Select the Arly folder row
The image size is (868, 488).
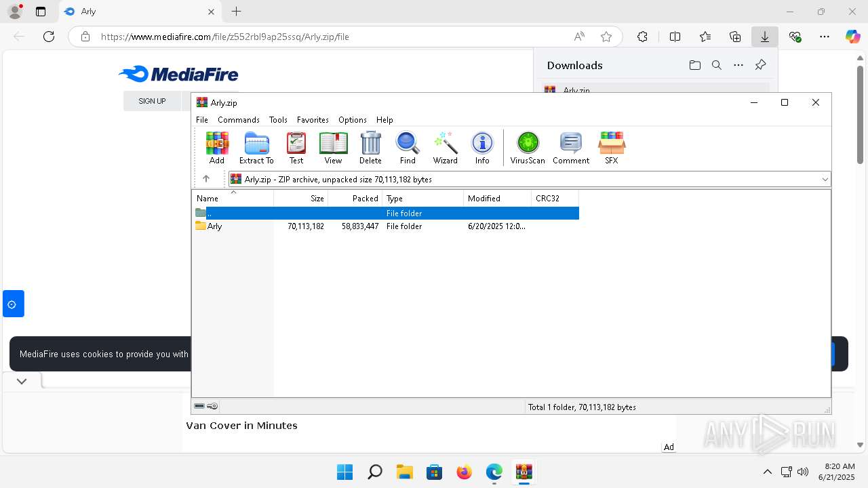point(387,226)
